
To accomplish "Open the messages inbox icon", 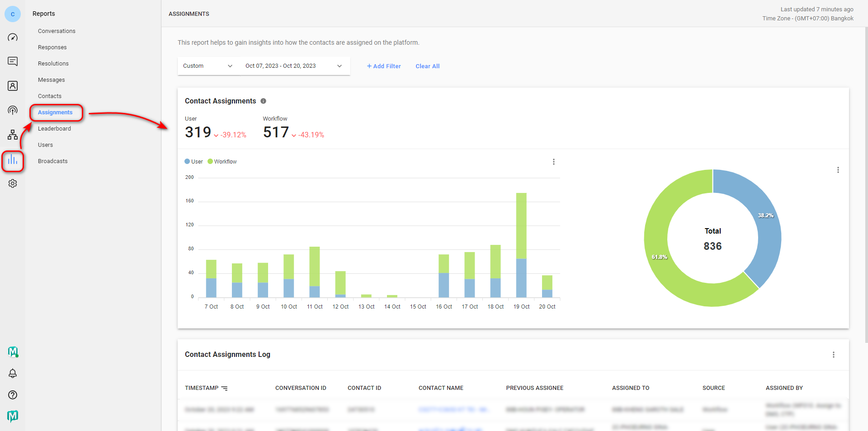I will tap(13, 61).
